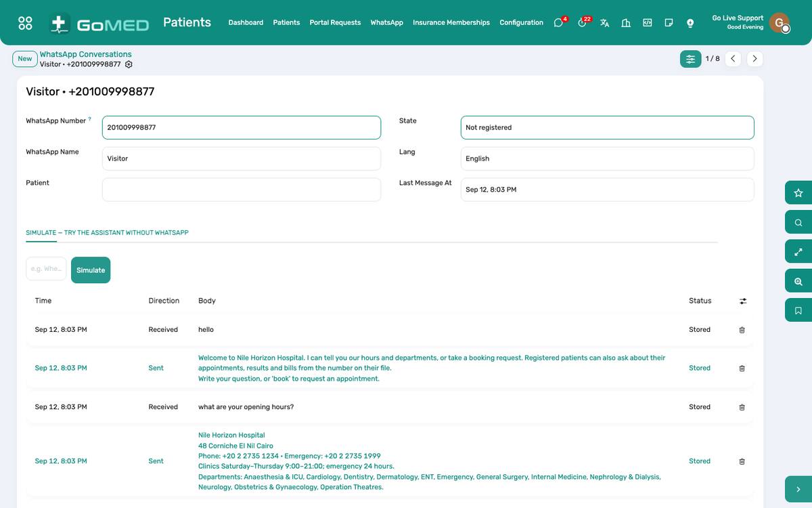Screen dimensions: 812x508
Task: Click the Status column header
Action: (x=700, y=301)
